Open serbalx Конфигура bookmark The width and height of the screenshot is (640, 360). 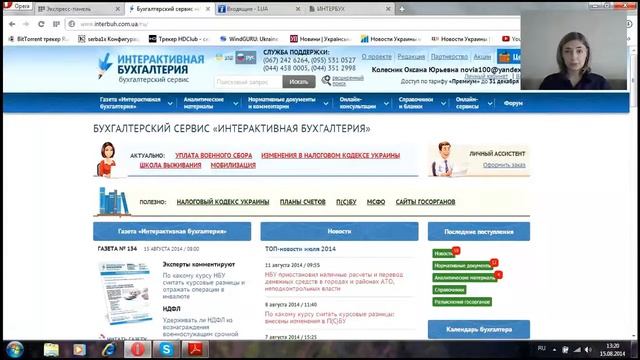point(109,39)
